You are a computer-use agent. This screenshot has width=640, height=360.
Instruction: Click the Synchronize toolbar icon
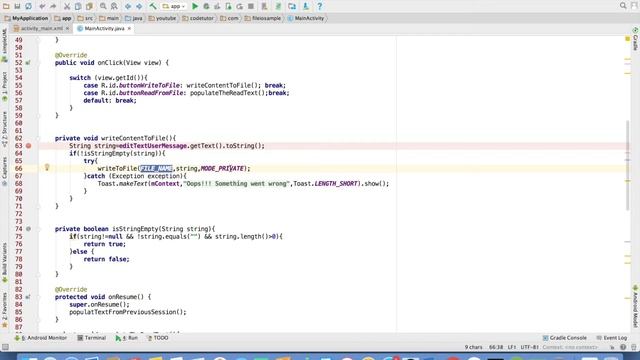[x=28, y=6]
